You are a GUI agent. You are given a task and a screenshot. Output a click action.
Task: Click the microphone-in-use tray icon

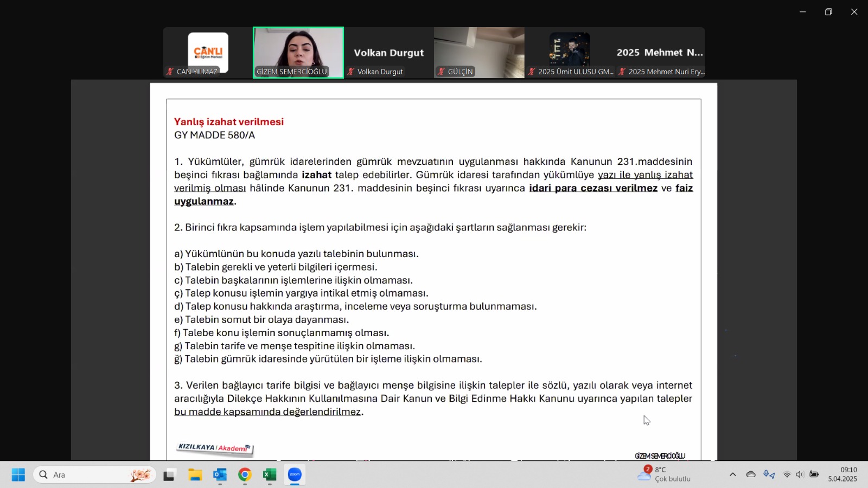[x=769, y=474]
